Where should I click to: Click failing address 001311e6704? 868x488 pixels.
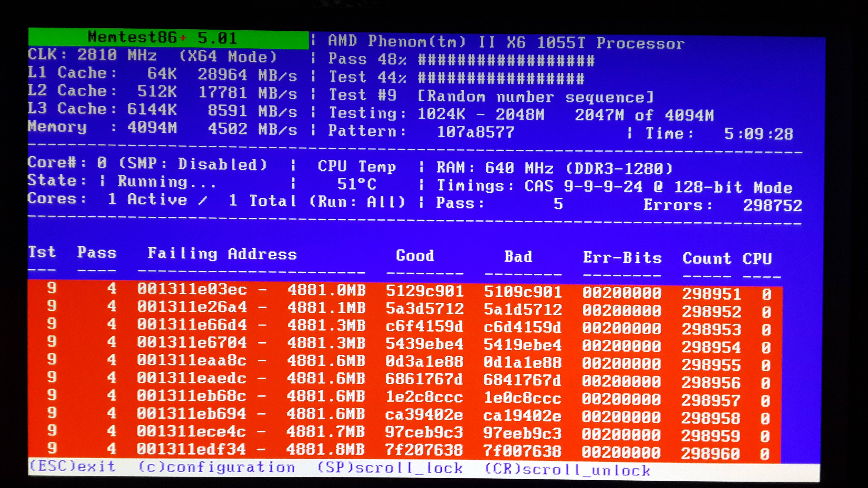[192, 343]
